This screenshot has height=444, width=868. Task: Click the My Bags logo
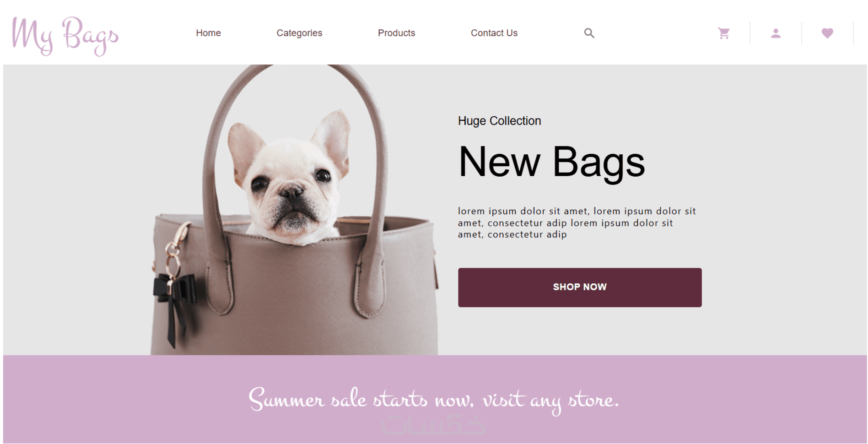point(65,36)
